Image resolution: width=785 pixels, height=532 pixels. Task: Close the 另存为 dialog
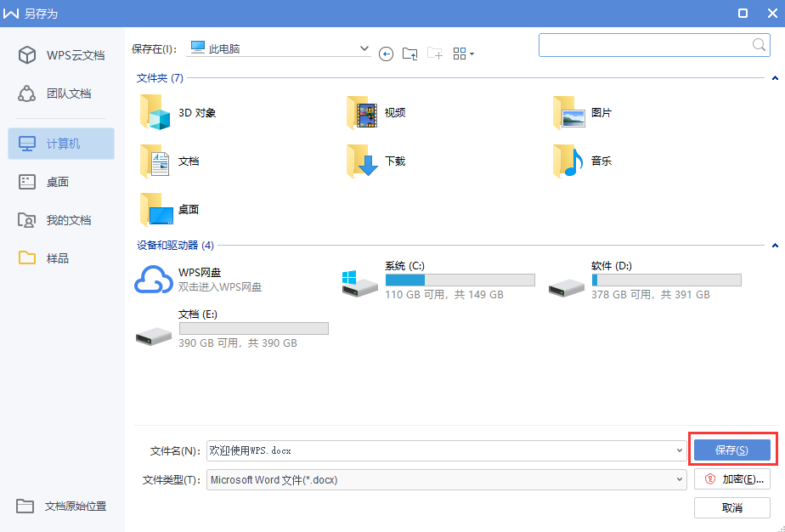click(x=772, y=13)
